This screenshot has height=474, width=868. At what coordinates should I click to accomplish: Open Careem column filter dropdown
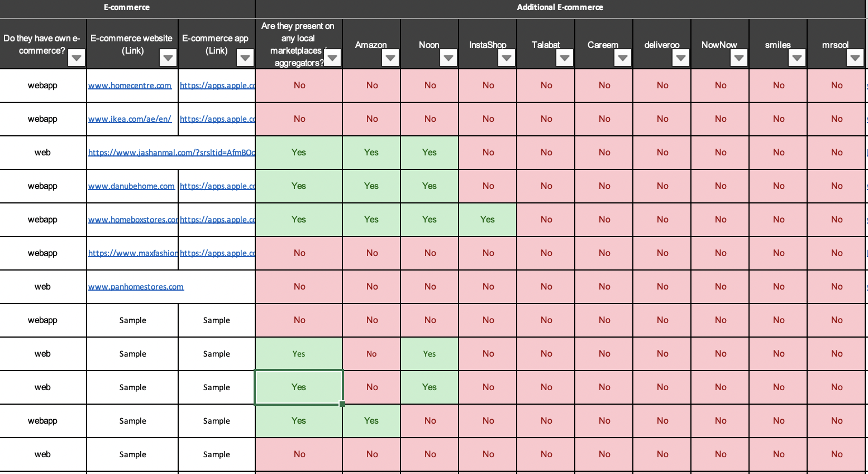point(623,58)
